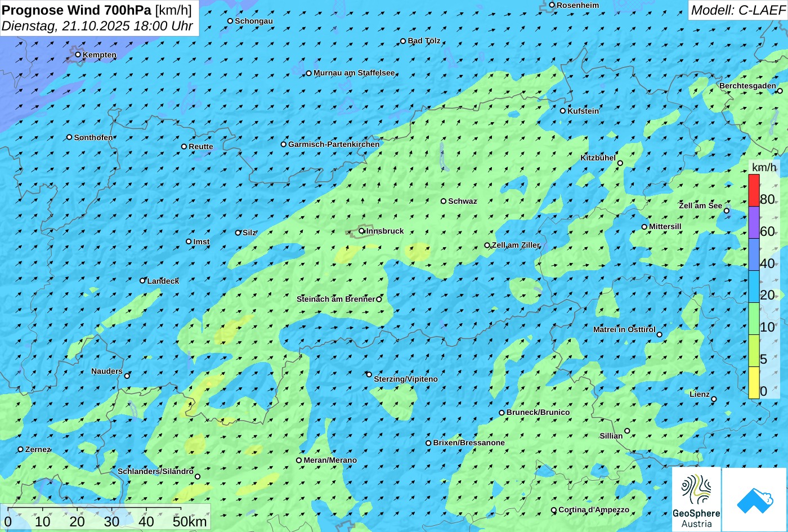The image size is (788, 532).
Task: Click the Kempten city marker
Action: [x=78, y=55]
